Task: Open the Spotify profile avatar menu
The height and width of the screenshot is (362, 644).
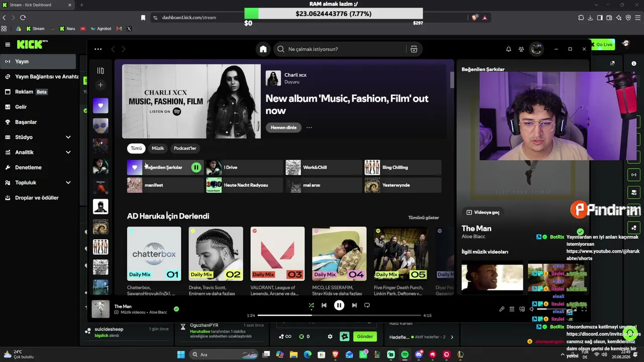Action: [537, 49]
